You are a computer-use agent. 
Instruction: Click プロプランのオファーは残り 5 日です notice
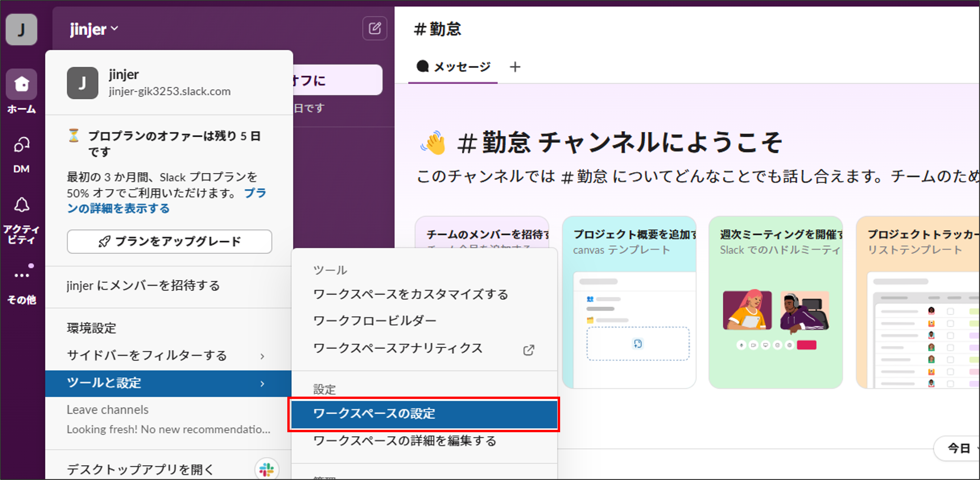point(175,144)
